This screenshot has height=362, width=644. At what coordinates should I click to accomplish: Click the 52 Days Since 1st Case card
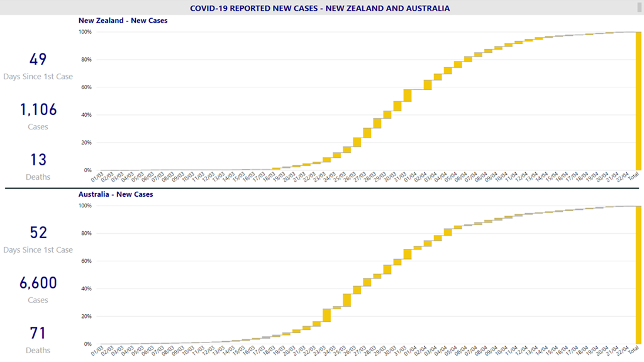coord(38,239)
